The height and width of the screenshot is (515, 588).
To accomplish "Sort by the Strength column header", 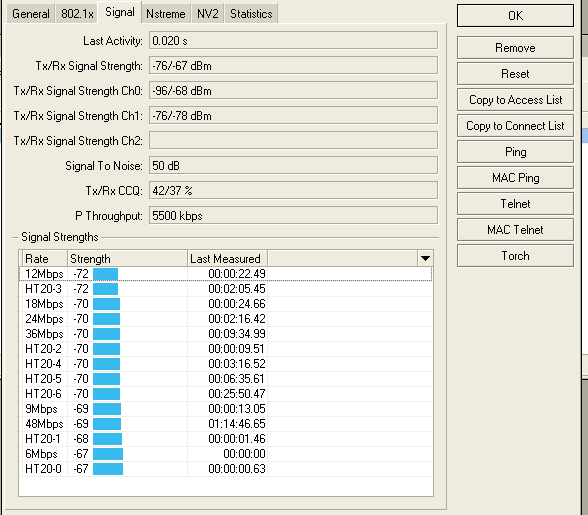I will pos(127,258).
